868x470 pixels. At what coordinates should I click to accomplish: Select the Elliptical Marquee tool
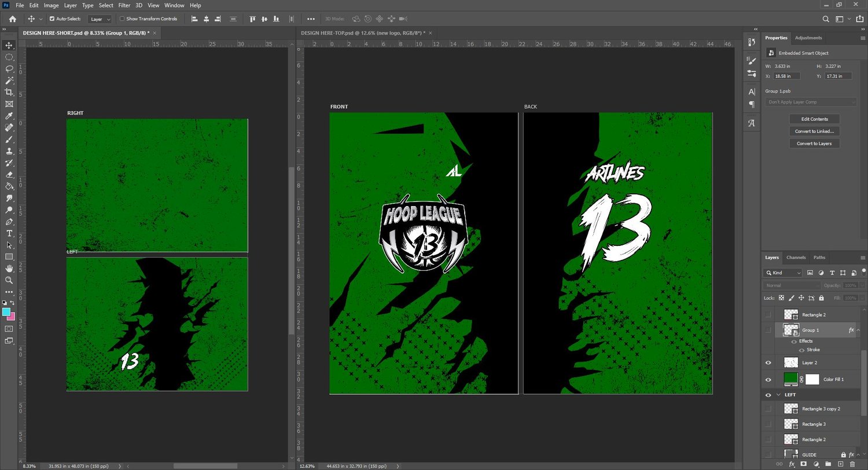coord(9,57)
